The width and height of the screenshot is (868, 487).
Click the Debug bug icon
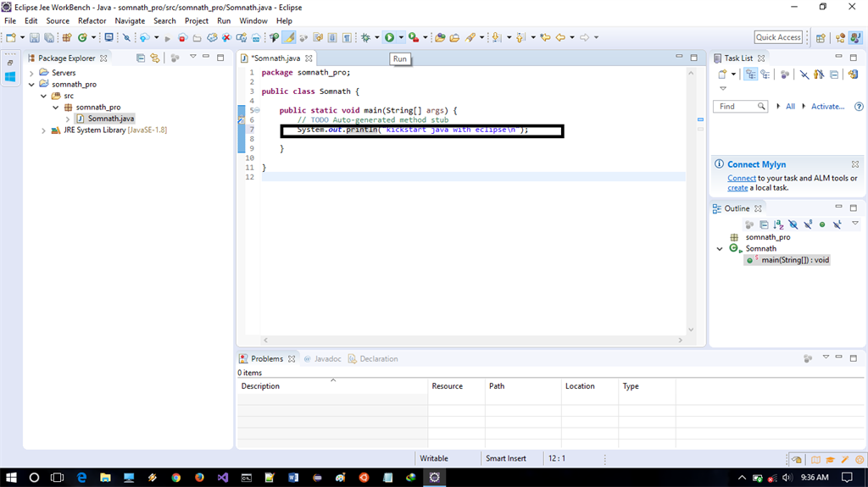(x=365, y=37)
